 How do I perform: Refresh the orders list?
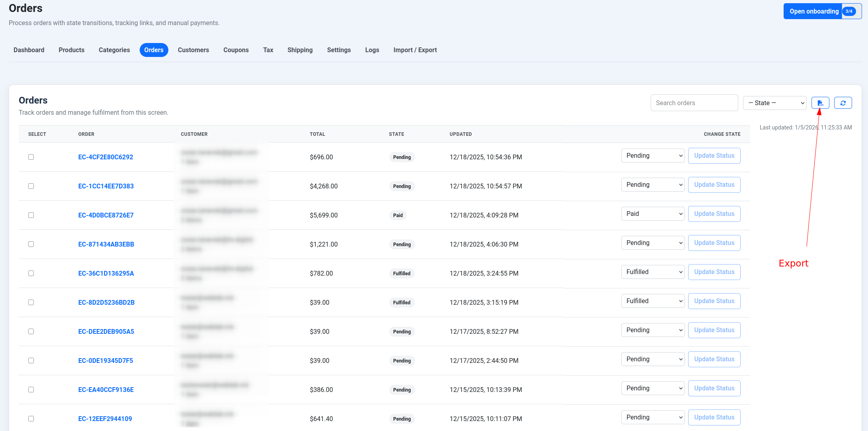843,103
